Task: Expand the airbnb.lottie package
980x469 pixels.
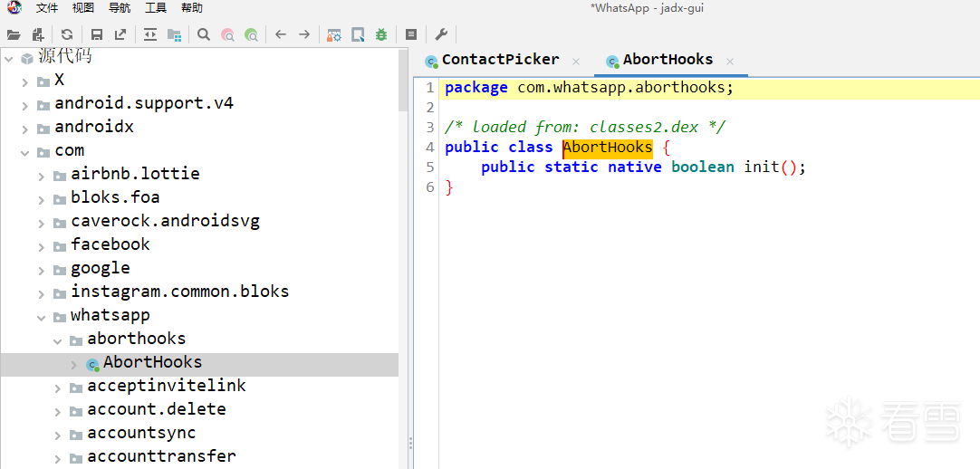Action: 42,177
